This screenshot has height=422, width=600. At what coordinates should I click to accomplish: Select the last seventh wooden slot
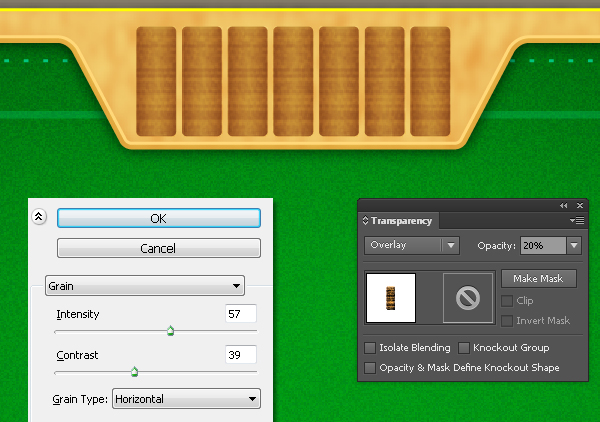click(x=430, y=81)
